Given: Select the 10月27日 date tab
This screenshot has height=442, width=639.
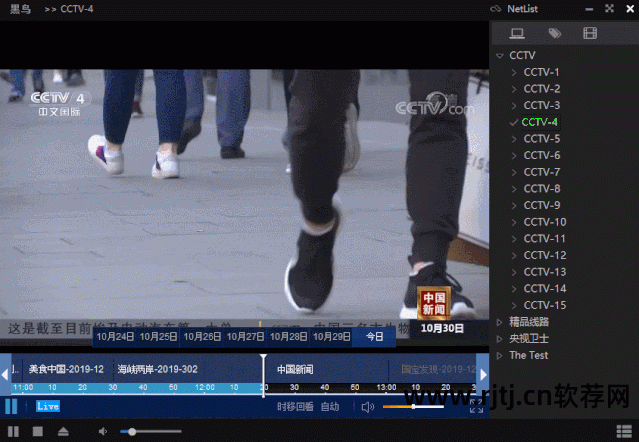Looking at the screenshot, I should coord(245,336).
